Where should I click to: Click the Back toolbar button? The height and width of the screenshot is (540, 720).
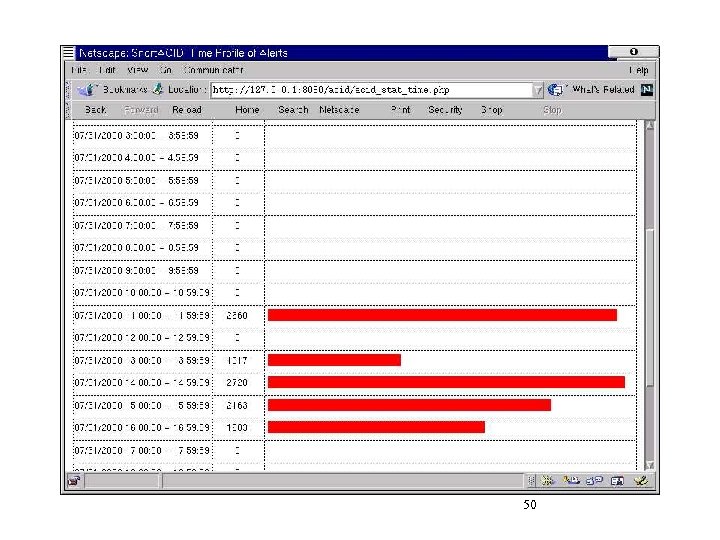(x=96, y=110)
